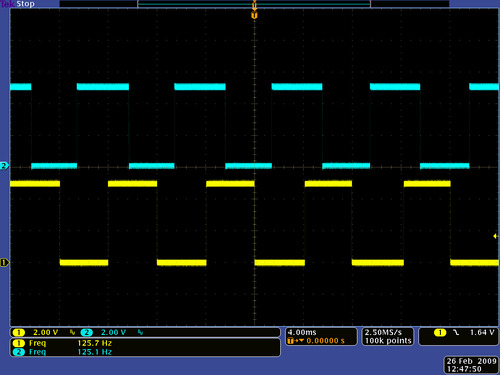Click the channel 1 Freq measurement badge

[19, 343]
